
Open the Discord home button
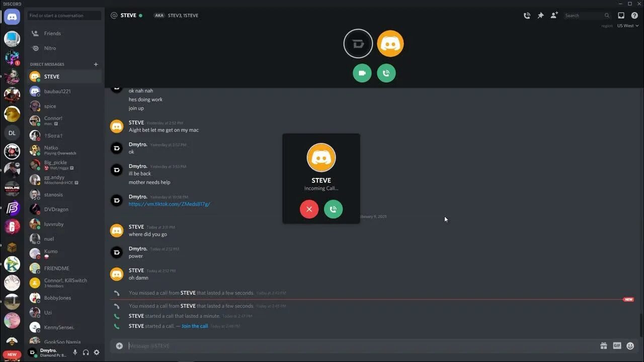click(12, 17)
